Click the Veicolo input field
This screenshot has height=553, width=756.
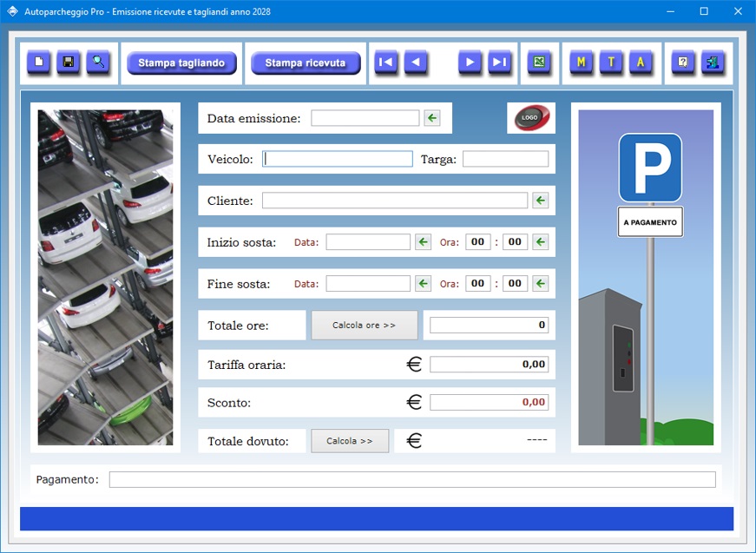tap(338, 159)
